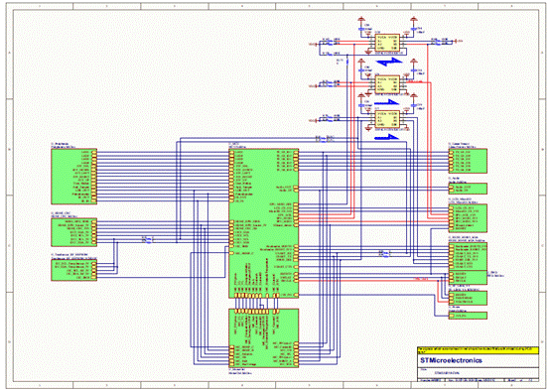This screenshot has height=392, width=550.
Task: Open the SD/MMC card sheet block on left
Action: pos(74,232)
